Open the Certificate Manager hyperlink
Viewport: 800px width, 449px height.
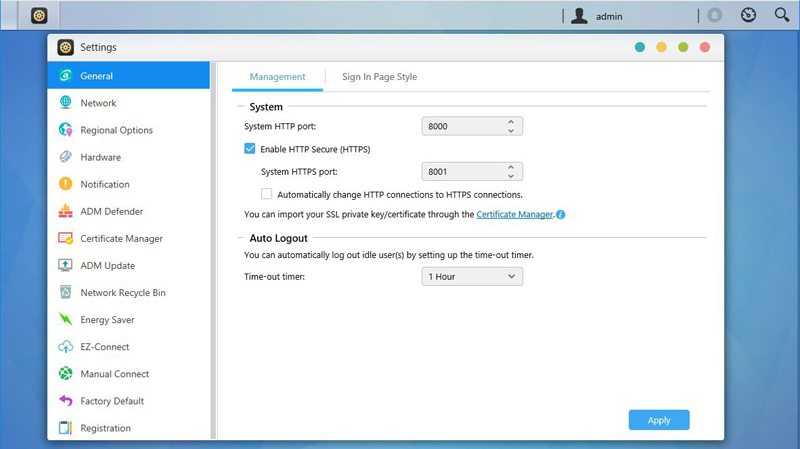pos(514,214)
